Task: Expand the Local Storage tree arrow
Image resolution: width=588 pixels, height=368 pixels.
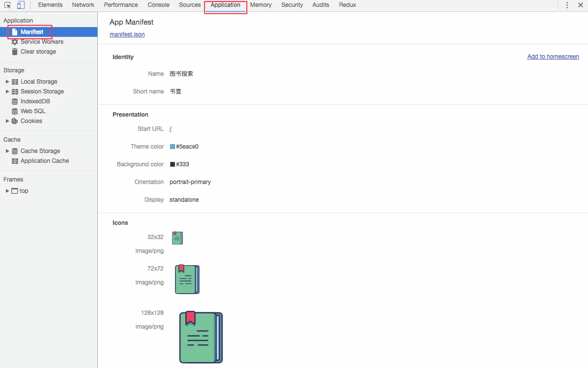Action: 7,82
